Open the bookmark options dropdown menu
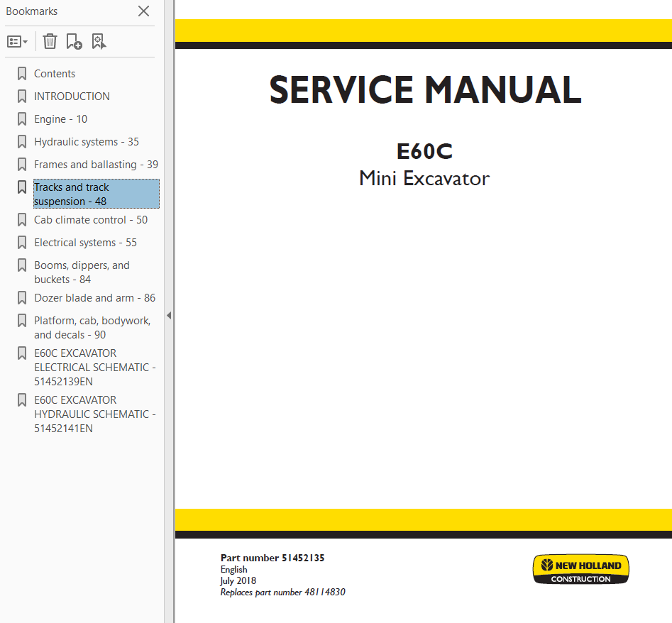The image size is (672, 623). [x=18, y=42]
